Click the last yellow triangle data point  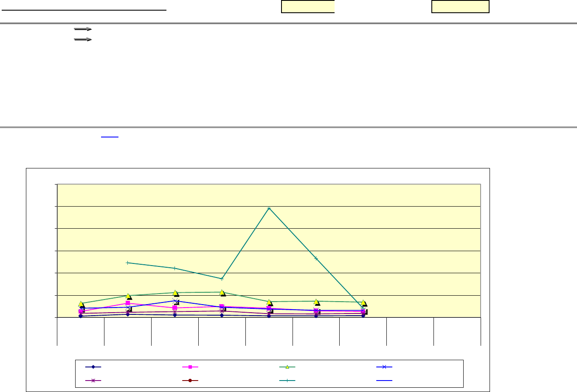[363, 303]
